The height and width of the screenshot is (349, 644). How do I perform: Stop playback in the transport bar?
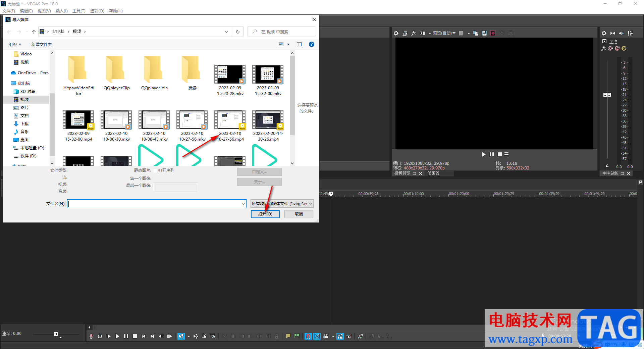pyautogui.click(x=135, y=336)
